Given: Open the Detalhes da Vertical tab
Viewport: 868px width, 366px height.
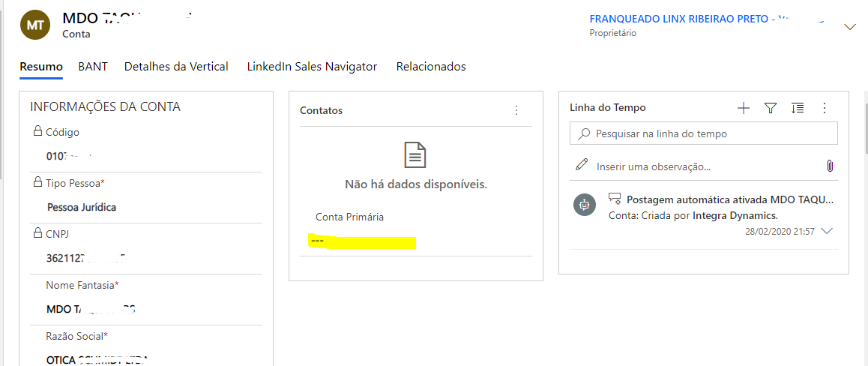Looking at the screenshot, I should [176, 67].
